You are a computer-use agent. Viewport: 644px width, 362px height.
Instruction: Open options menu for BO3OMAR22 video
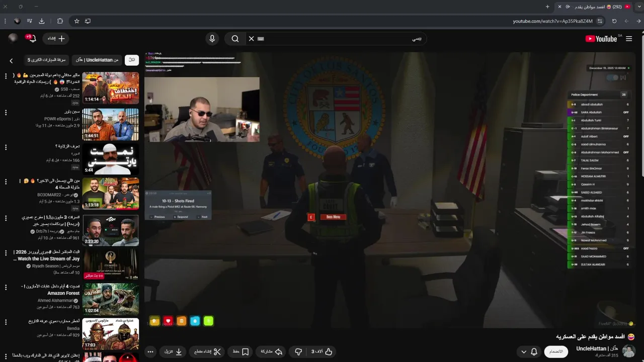tap(6, 182)
